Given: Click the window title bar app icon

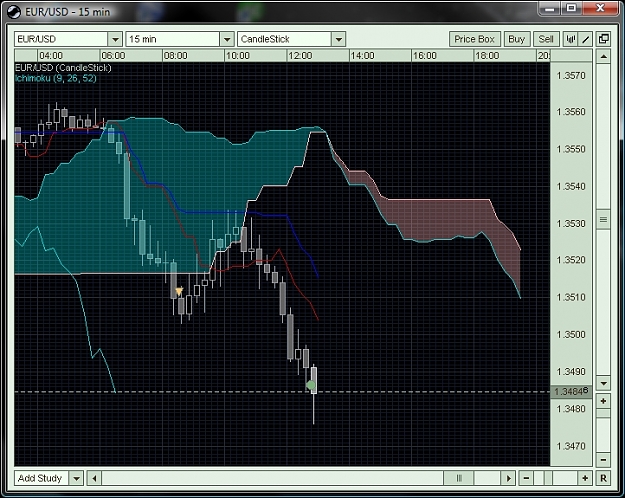Looking at the screenshot, I should [x=14, y=12].
